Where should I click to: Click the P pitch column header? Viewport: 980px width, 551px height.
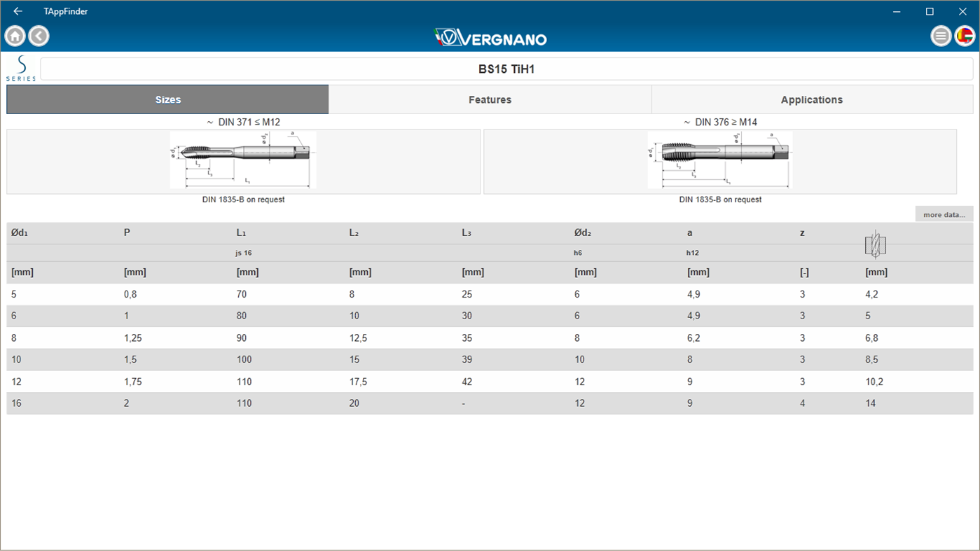(127, 232)
